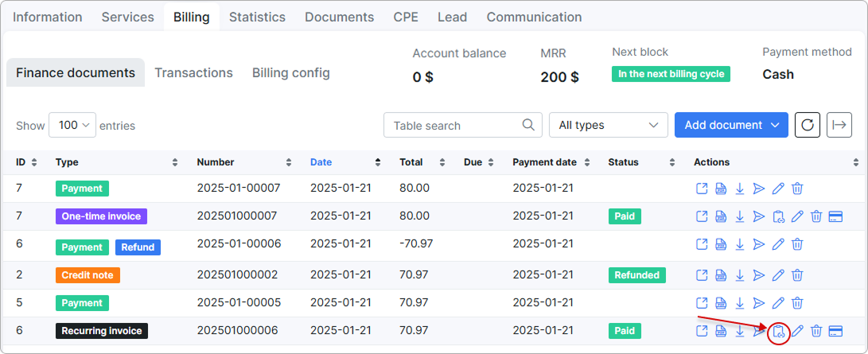This screenshot has height=354, width=868.
Task: Click the Credit note type label
Action: (x=88, y=275)
